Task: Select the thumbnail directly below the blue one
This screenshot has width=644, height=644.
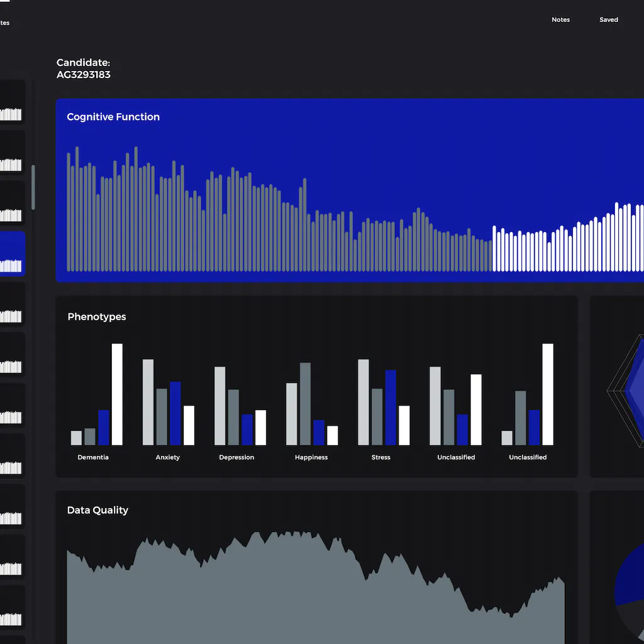Action: tap(12, 304)
